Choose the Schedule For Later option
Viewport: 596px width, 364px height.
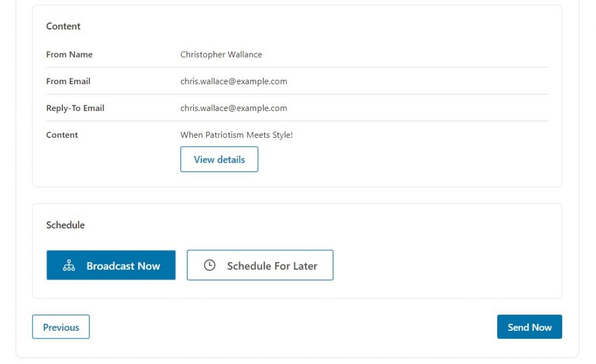[260, 265]
